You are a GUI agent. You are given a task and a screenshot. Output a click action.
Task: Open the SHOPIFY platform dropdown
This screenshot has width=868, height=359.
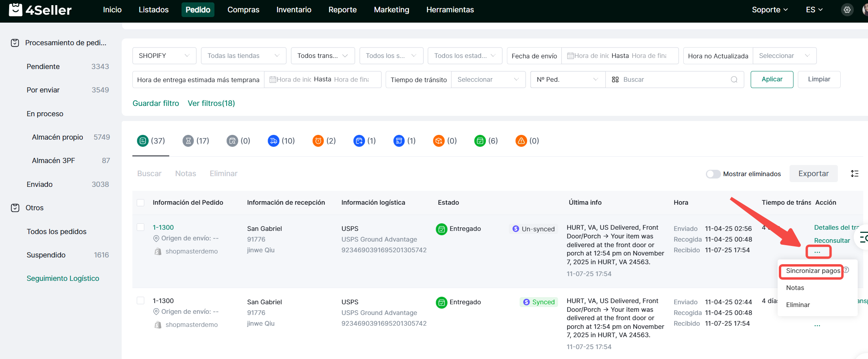tap(164, 56)
